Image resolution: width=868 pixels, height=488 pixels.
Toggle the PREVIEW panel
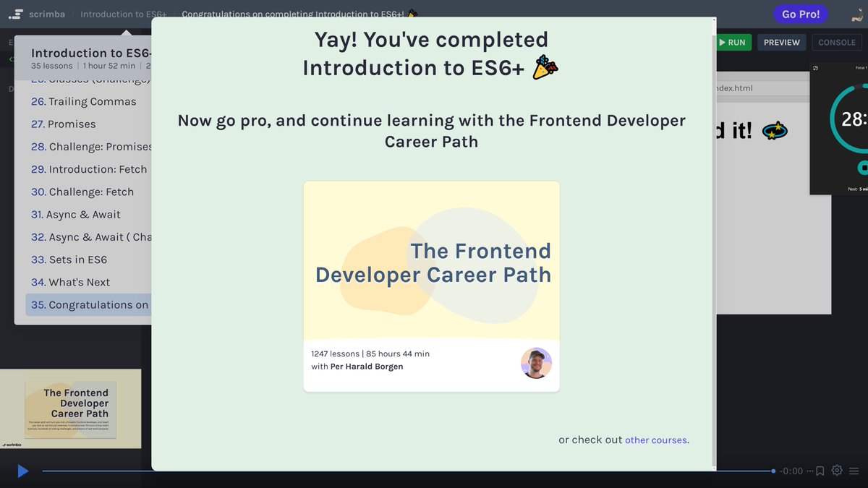click(781, 42)
